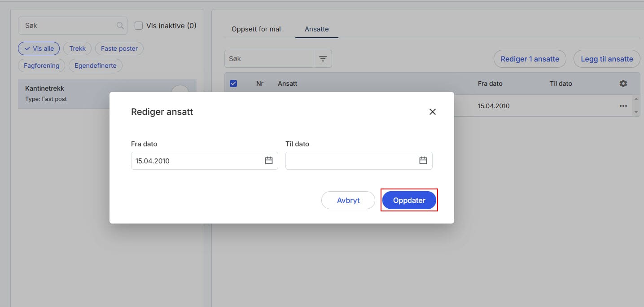Viewport: 644px width, 307px height.
Task: Open the Til dato calendar picker
Action: click(423, 161)
